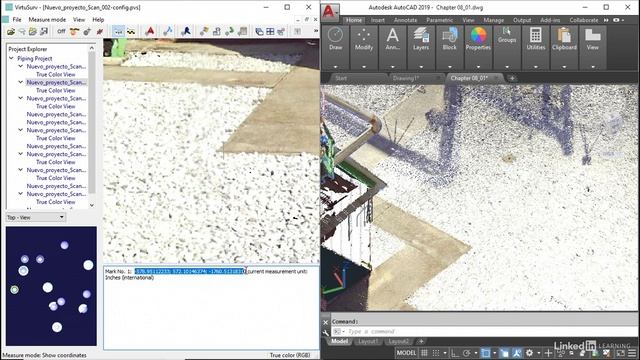The height and width of the screenshot is (360, 640).
Task: Switch to the Insert ribbon tab in AutoCAD
Action: coord(378,20)
